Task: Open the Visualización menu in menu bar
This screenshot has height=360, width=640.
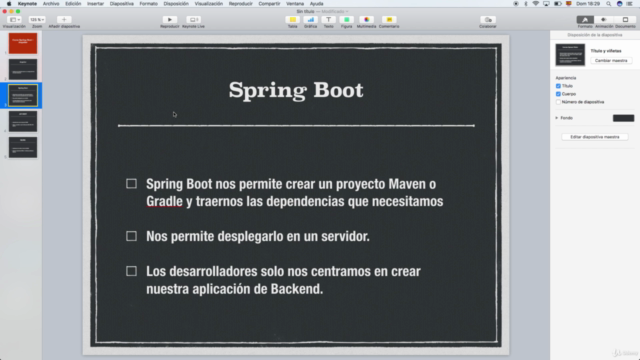Action: click(209, 4)
